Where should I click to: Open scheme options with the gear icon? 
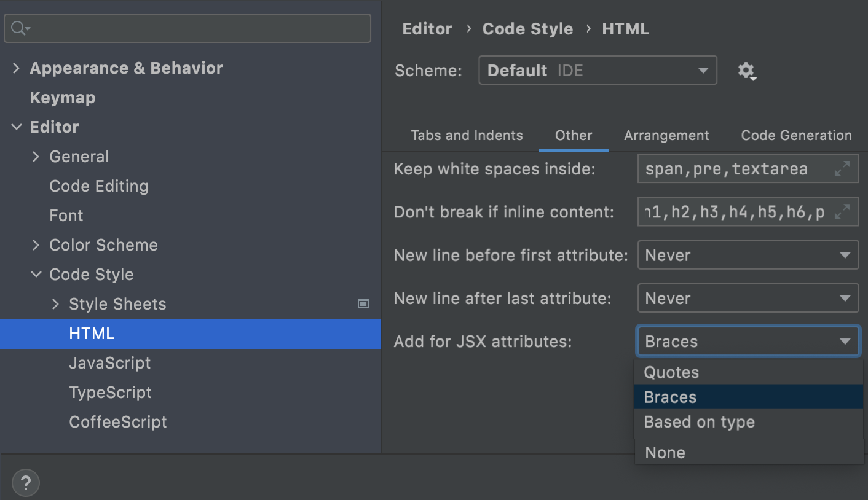coord(747,71)
